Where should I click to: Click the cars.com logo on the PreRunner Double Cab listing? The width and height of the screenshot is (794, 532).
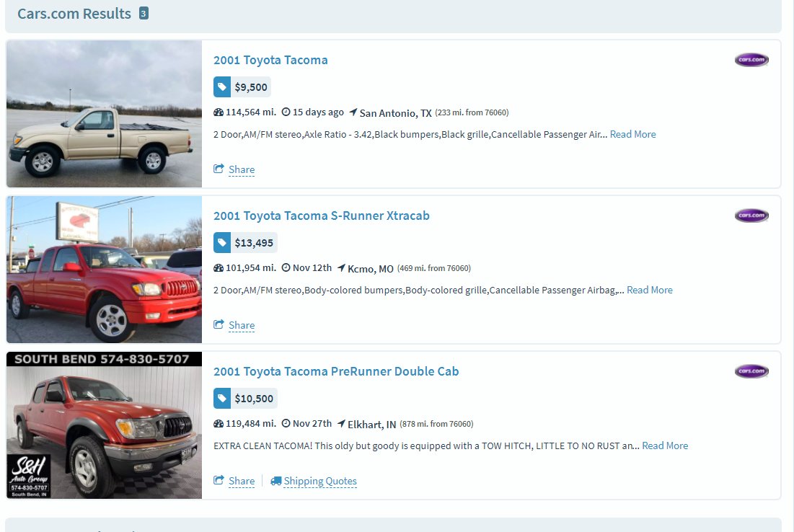point(751,371)
